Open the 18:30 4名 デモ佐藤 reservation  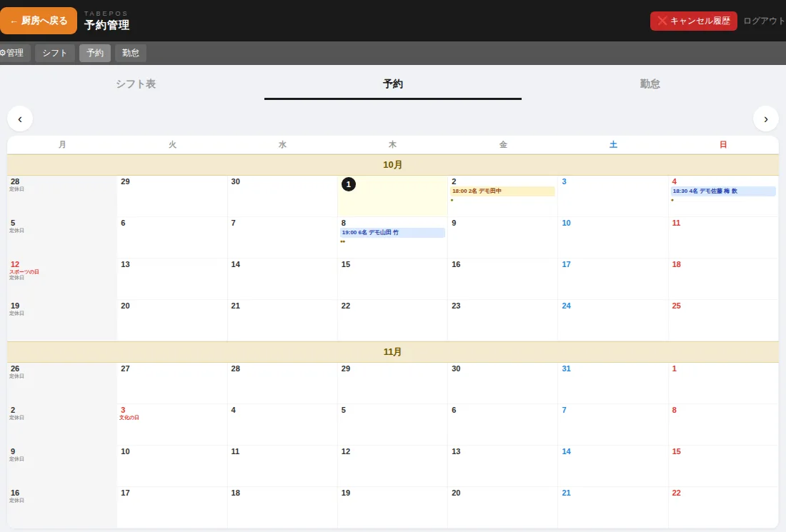click(x=723, y=191)
